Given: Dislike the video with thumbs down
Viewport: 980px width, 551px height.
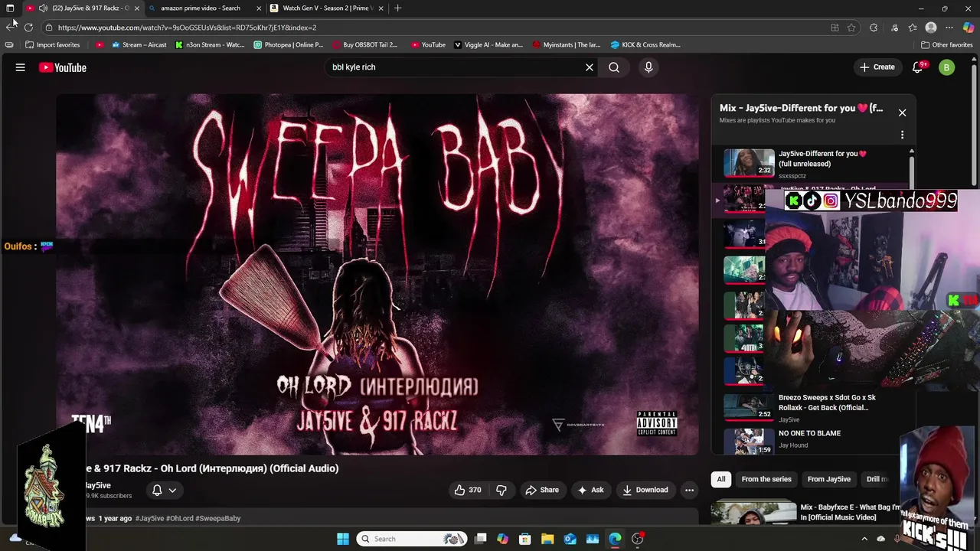Looking at the screenshot, I should pyautogui.click(x=501, y=490).
